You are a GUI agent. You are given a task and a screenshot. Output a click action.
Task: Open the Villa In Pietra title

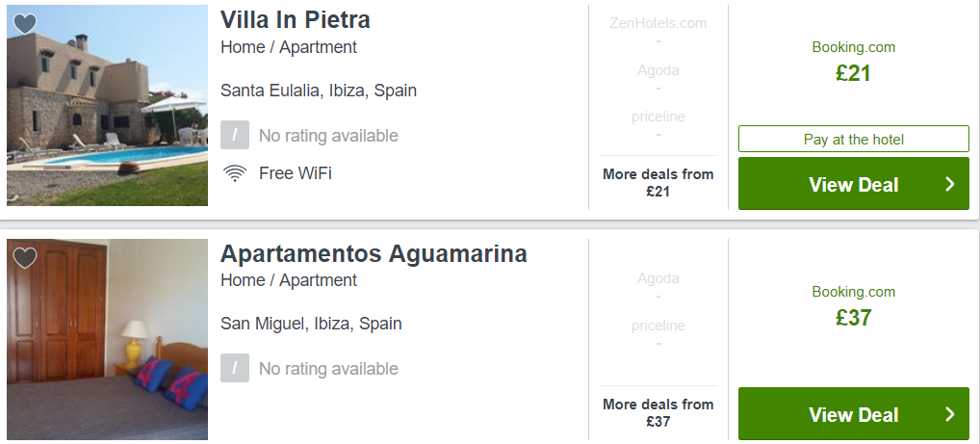click(295, 20)
